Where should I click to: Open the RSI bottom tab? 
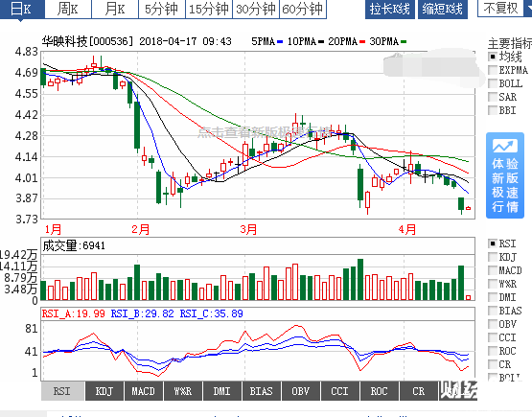point(62,391)
